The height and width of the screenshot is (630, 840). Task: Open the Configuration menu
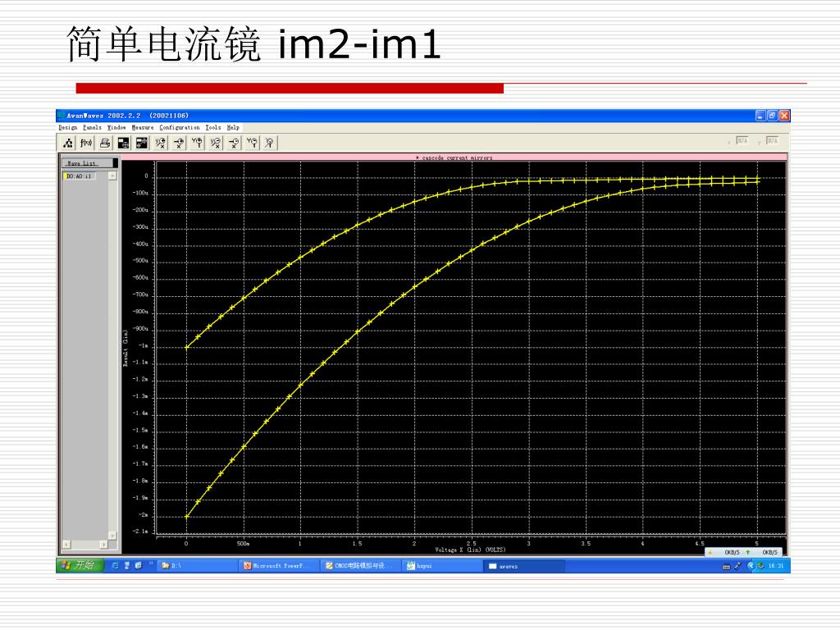pyautogui.click(x=180, y=127)
